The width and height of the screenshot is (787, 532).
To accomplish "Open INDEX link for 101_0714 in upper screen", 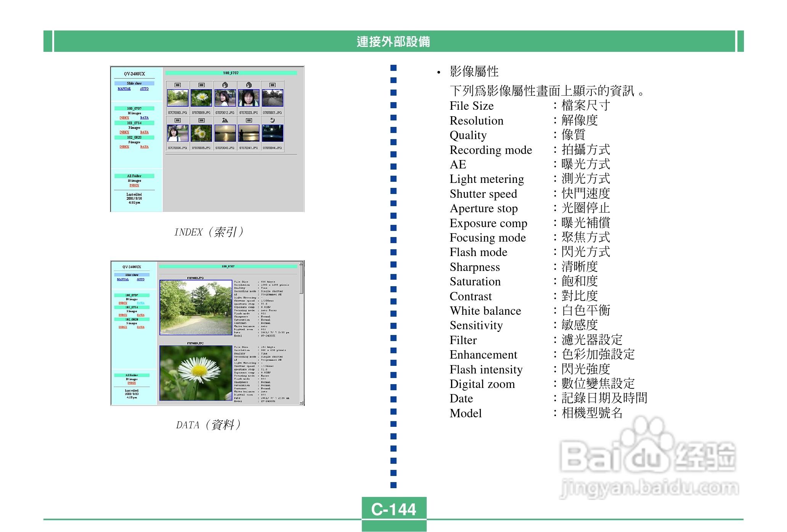I will point(124,132).
